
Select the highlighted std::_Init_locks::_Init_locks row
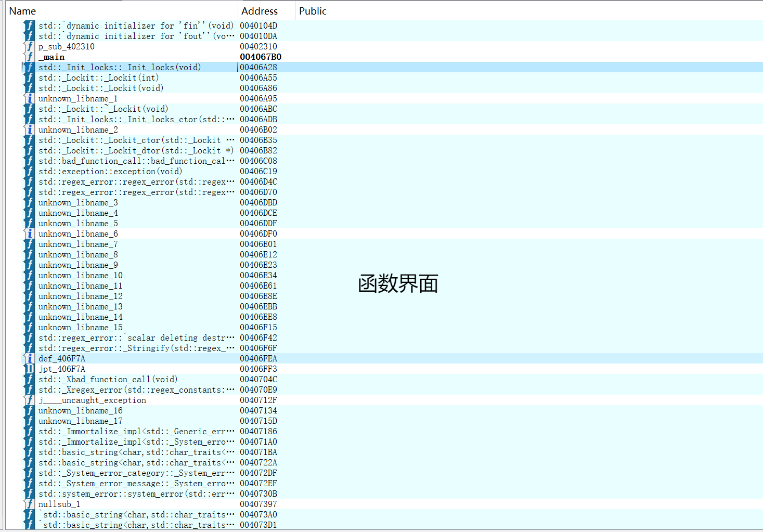[x=119, y=67]
